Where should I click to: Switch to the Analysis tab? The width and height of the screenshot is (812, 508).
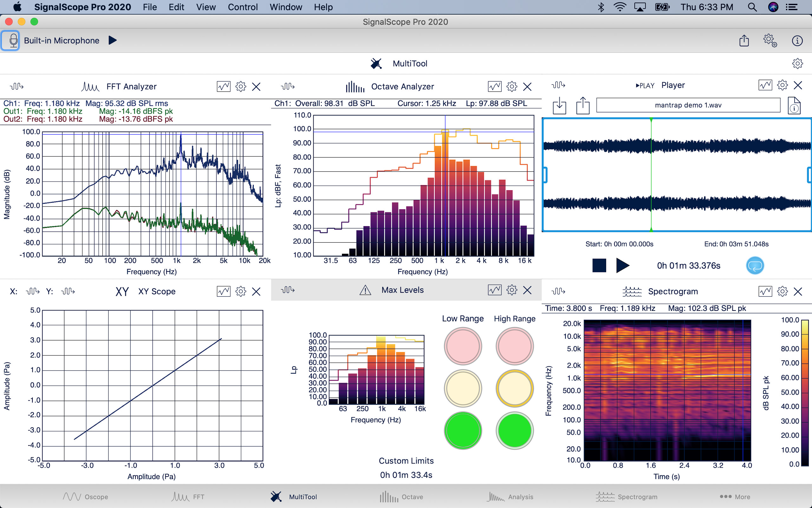click(510, 497)
